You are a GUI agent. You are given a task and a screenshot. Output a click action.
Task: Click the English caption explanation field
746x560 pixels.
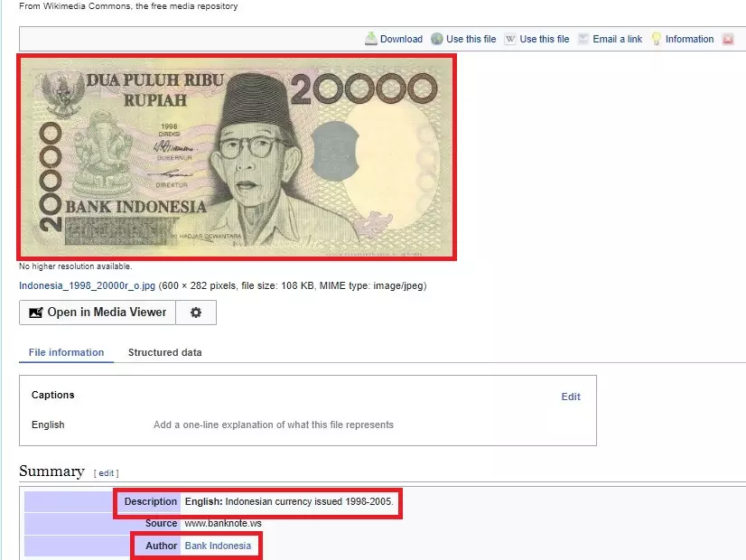point(273,425)
